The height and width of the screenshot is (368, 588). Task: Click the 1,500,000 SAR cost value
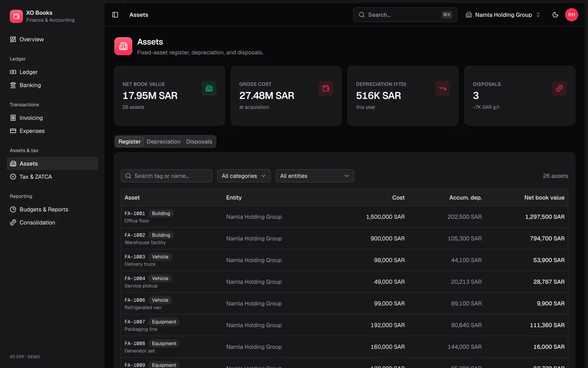pyautogui.click(x=385, y=217)
